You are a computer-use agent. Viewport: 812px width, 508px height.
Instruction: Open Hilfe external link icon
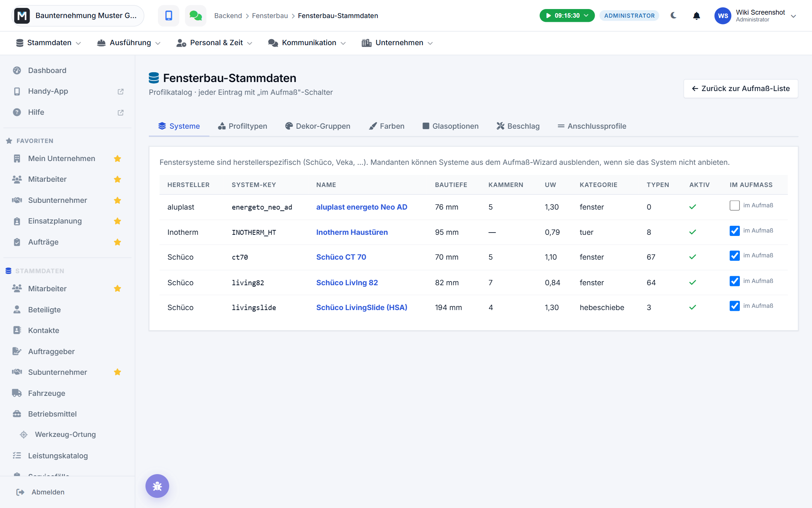pyautogui.click(x=121, y=113)
